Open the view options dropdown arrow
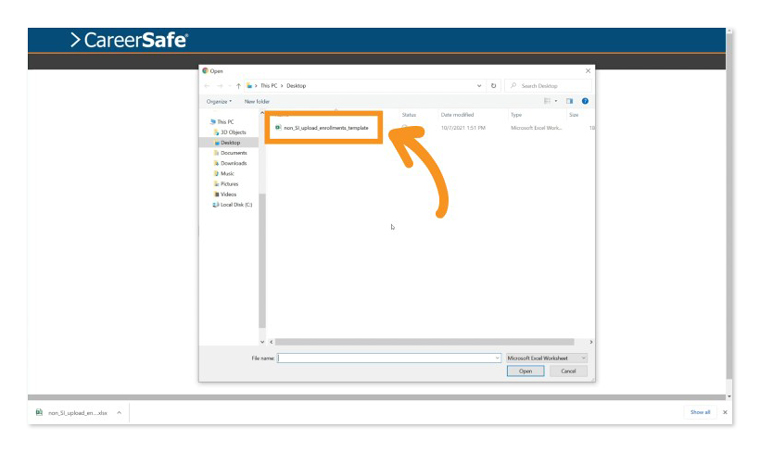Screen dimensions: 760x452 point(556,101)
